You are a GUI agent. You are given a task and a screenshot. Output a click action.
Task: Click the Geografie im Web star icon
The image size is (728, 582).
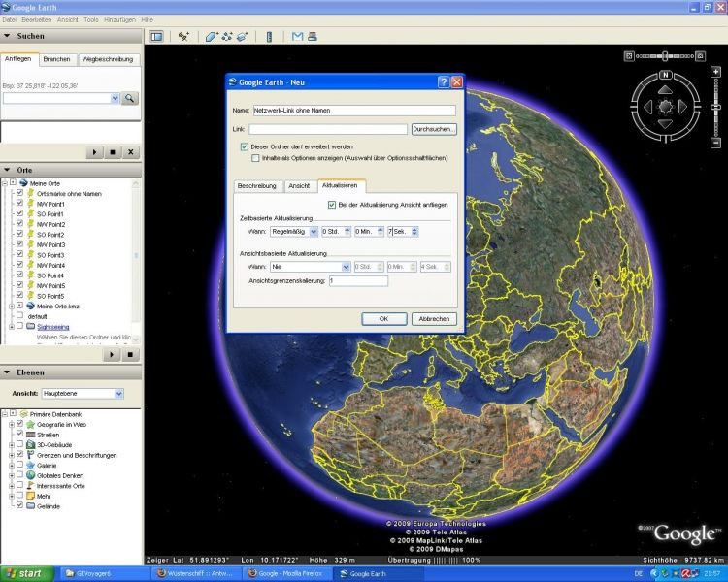click(x=31, y=424)
